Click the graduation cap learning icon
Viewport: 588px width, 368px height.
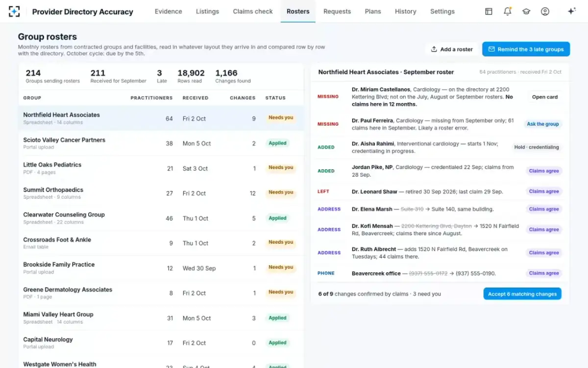coord(526,11)
